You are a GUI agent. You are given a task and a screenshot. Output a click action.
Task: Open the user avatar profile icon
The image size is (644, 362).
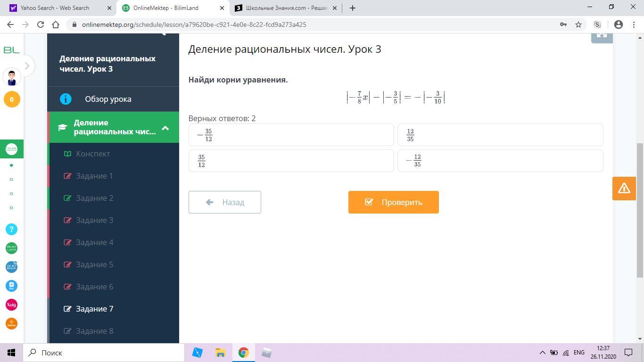pyautogui.click(x=12, y=76)
